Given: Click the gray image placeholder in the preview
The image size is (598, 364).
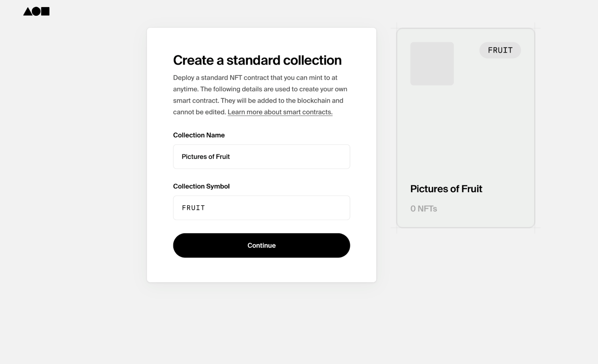Looking at the screenshot, I should coord(432,63).
